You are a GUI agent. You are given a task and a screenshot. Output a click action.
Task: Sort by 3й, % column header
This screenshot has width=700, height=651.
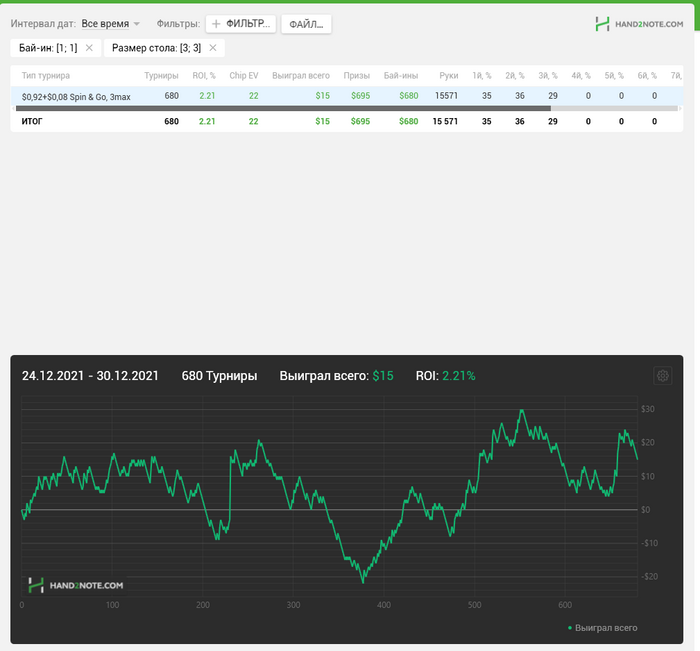pos(548,75)
